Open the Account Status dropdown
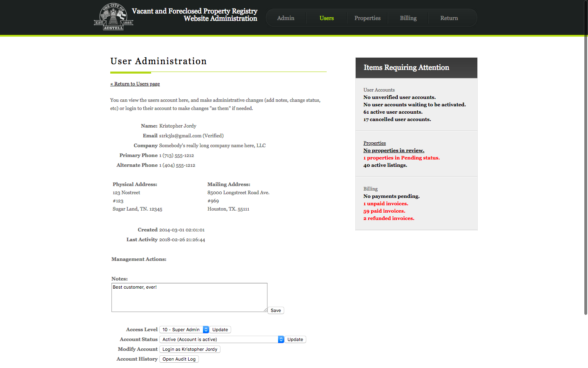 (222, 339)
